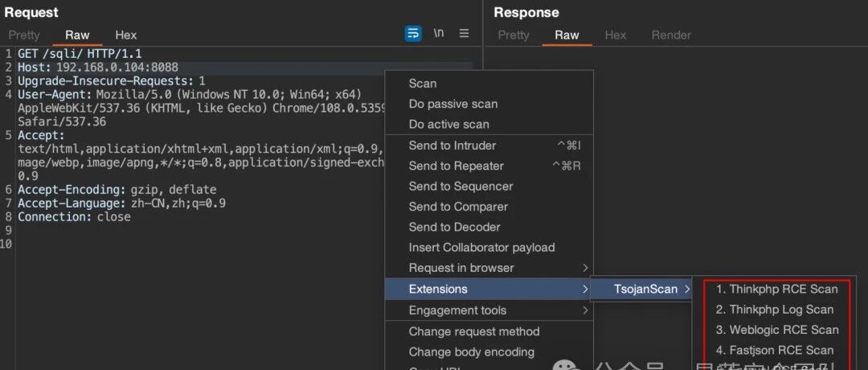Run 4. Fastjson RCE Scan

click(776, 351)
